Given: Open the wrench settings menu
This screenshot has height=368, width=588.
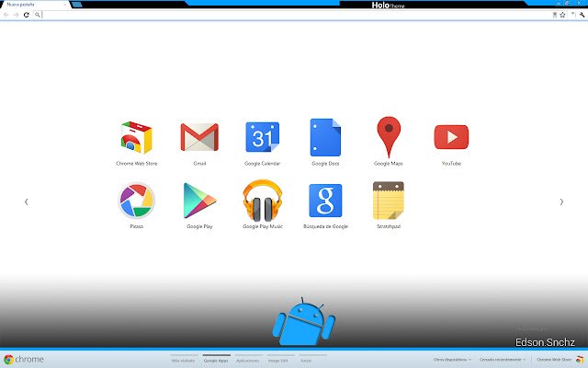Looking at the screenshot, I should [582, 15].
